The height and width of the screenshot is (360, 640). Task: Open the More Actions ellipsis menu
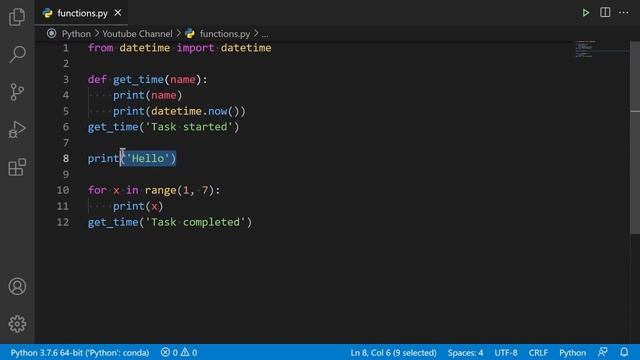click(x=623, y=13)
